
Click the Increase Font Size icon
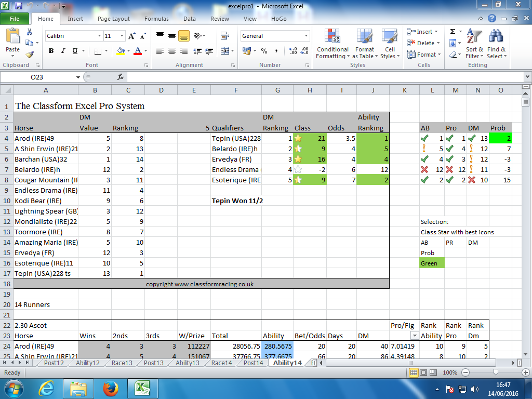click(131, 36)
